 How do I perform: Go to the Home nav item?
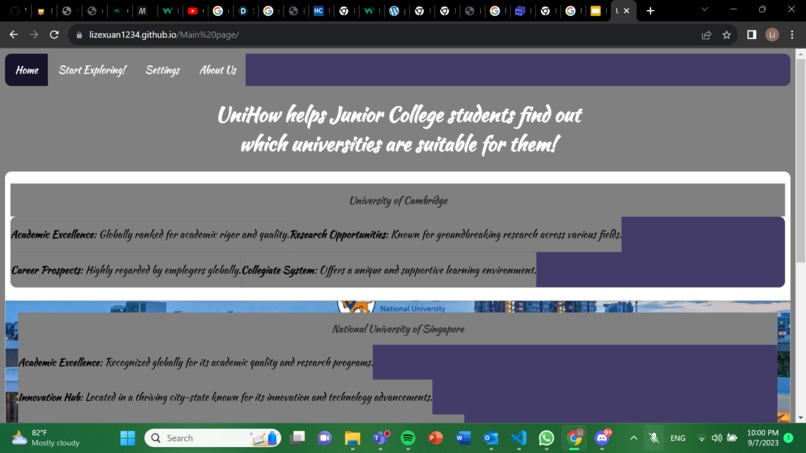pyautogui.click(x=27, y=70)
